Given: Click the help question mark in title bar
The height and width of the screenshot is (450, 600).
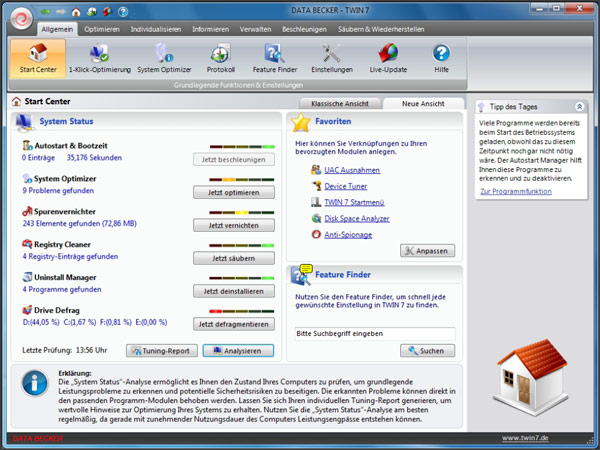Looking at the screenshot, I should tap(123, 12).
